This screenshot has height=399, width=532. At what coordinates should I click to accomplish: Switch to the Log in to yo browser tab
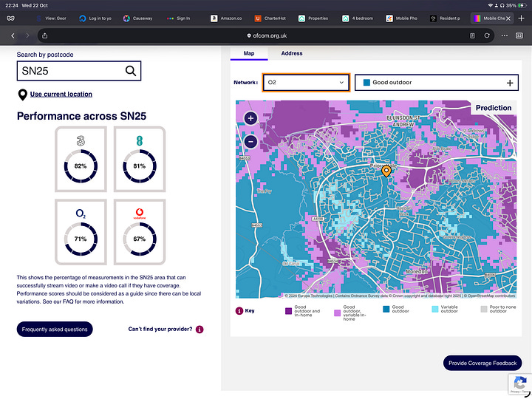pyautogui.click(x=95, y=18)
